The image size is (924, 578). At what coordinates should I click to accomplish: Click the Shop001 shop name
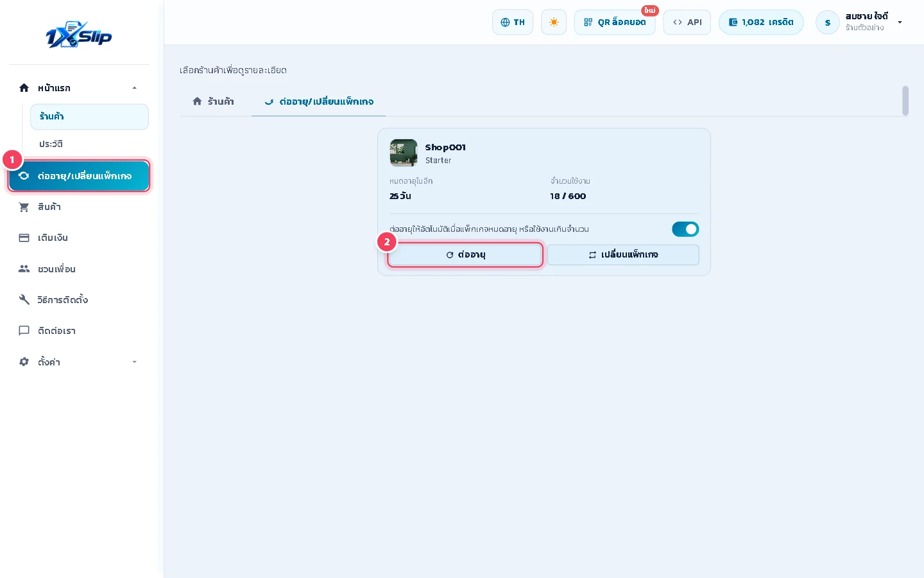pos(445,147)
